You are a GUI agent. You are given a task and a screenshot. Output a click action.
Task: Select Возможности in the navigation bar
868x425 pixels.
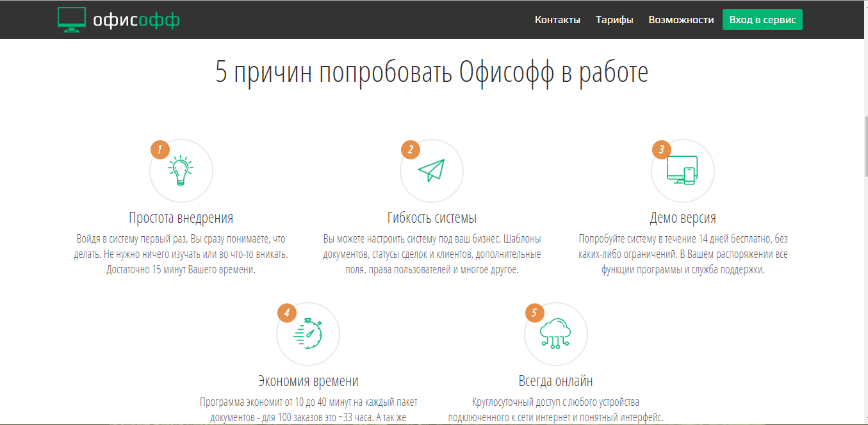click(x=681, y=19)
